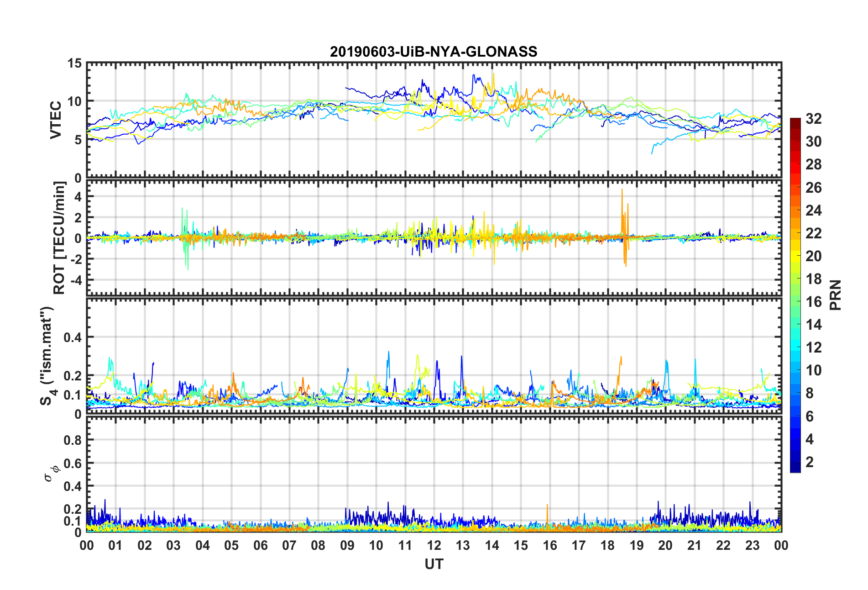Click the PRN colorbar color scale
This screenshot has width=868, height=590.
(x=795, y=295)
